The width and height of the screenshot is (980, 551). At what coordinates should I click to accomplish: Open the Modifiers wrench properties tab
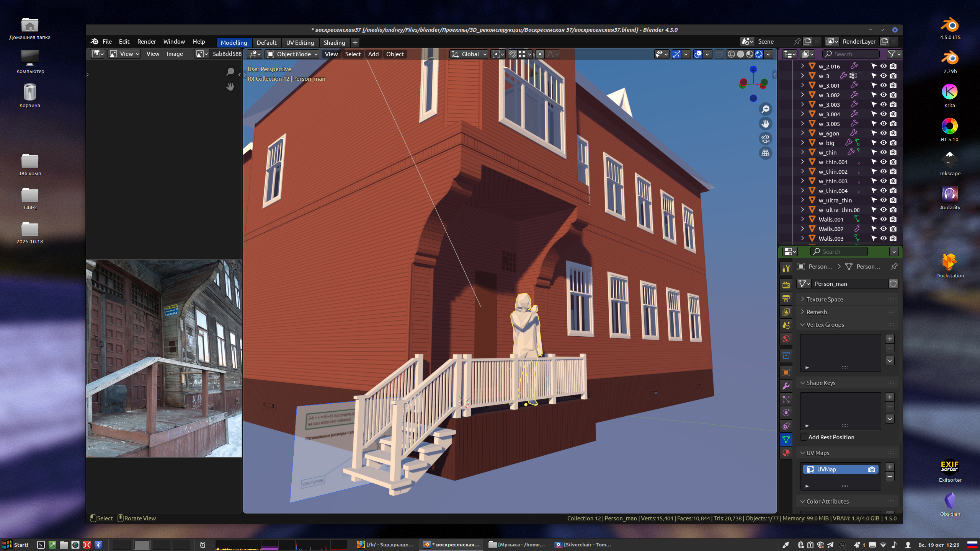coord(786,386)
